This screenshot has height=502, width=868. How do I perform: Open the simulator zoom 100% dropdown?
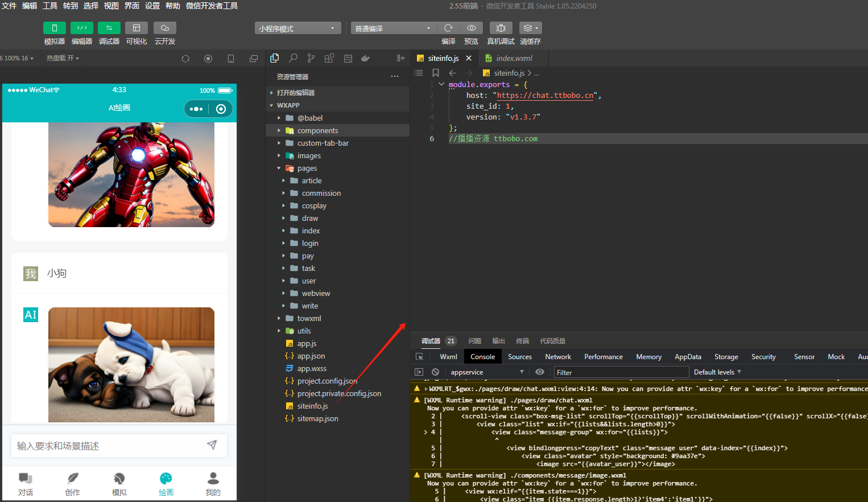tap(18, 58)
